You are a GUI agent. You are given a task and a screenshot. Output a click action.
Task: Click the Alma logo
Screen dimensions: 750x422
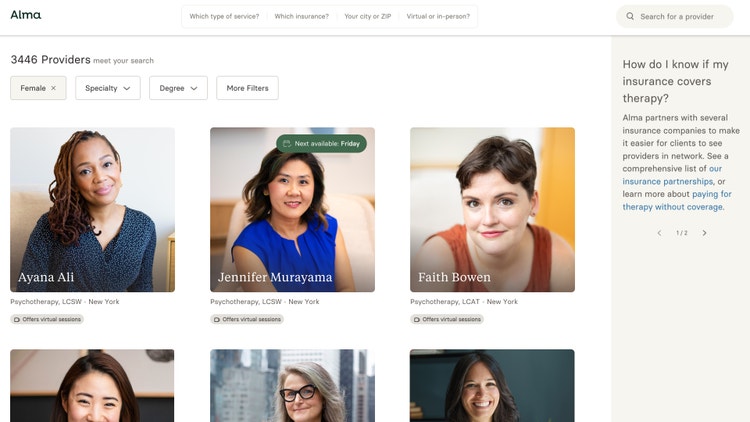(26, 15)
